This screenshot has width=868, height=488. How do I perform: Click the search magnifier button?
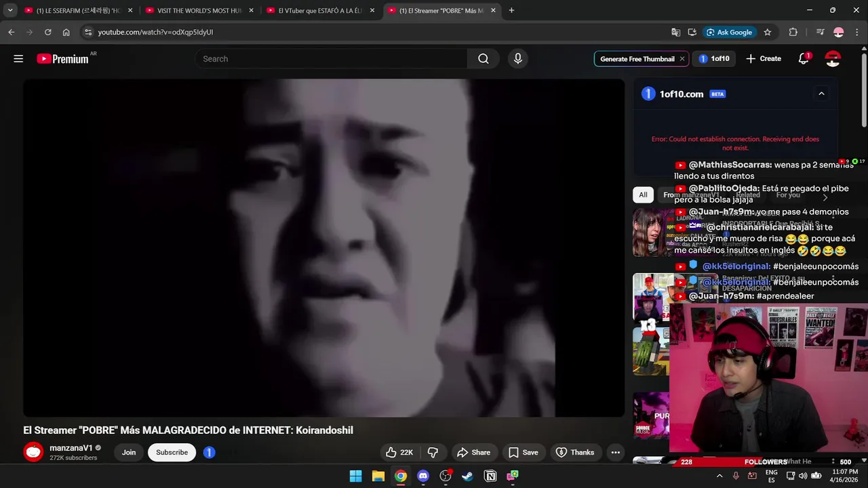pos(484,59)
